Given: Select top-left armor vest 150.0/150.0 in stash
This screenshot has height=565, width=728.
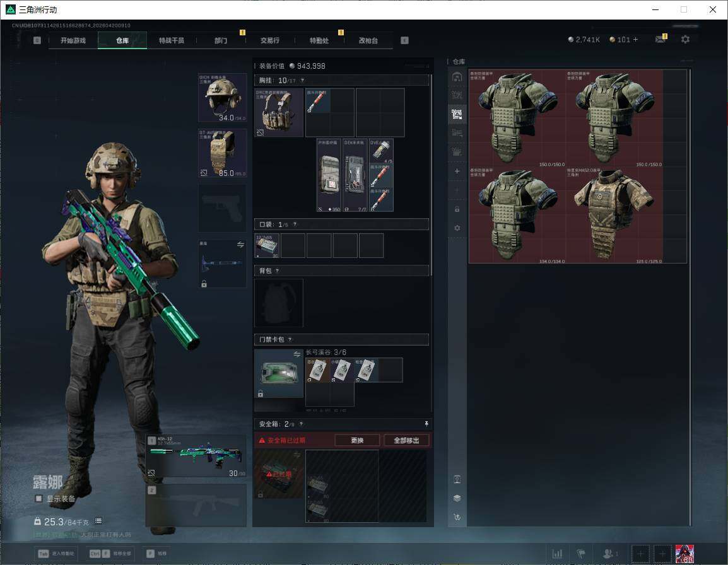Looking at the screenshot, I should pyautogui.click(x=517, y=119).
